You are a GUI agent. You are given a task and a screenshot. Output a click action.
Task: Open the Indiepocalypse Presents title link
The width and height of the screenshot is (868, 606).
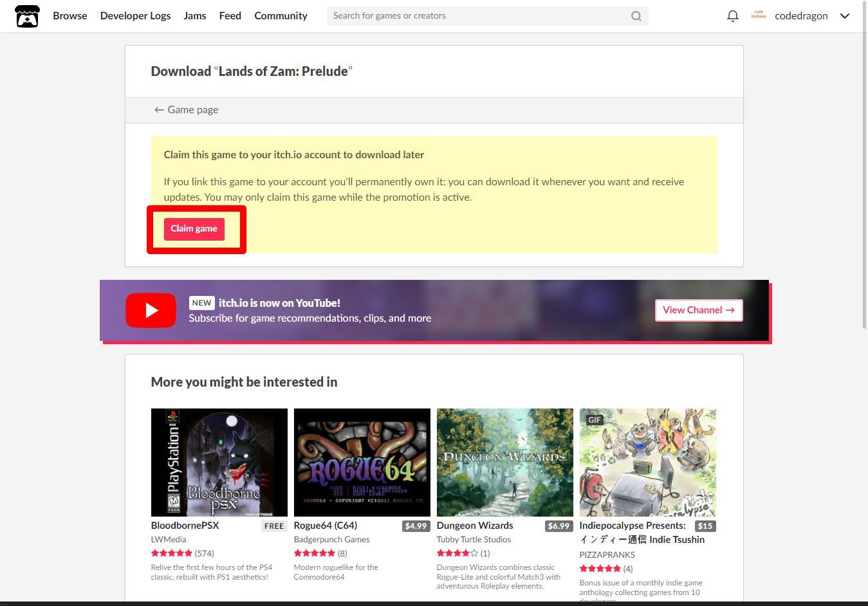coord(642,533)
